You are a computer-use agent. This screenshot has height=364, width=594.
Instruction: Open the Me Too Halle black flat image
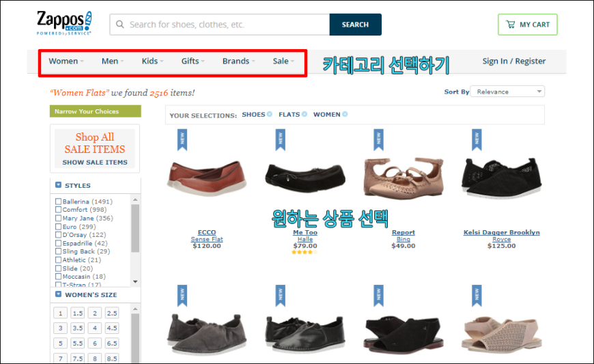[x=305, y=178]
